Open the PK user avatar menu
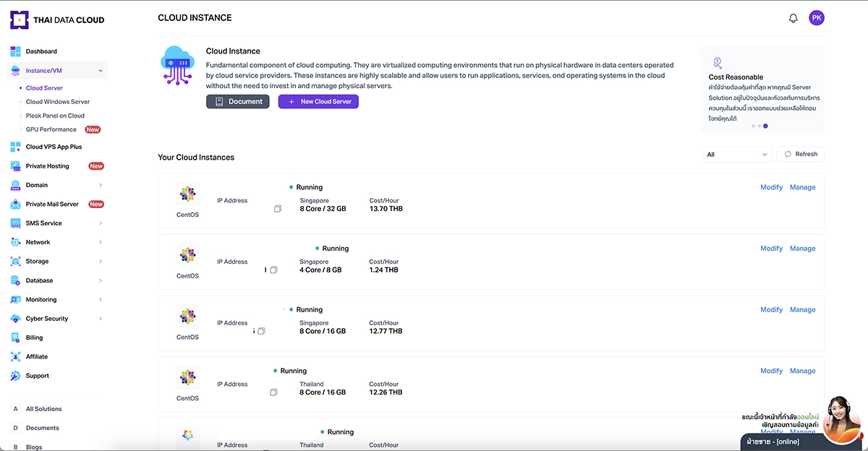This screenshot has width=868, height=451. coord(817,18)
